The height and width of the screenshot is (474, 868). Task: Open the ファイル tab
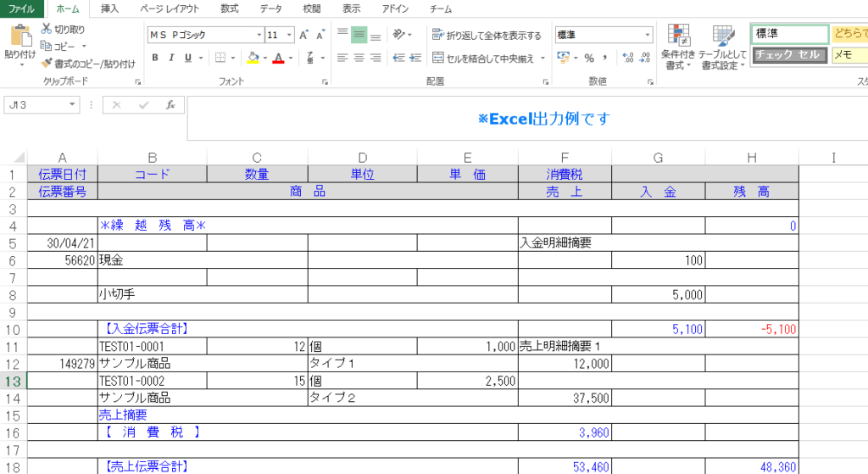click(x=21, y=8)
